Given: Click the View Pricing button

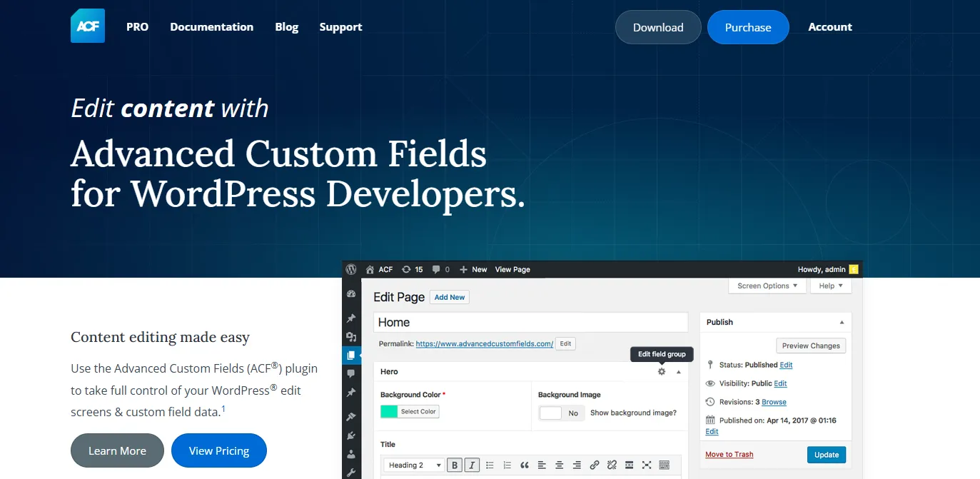Looking at the screenshot, I should click(219, 450).
